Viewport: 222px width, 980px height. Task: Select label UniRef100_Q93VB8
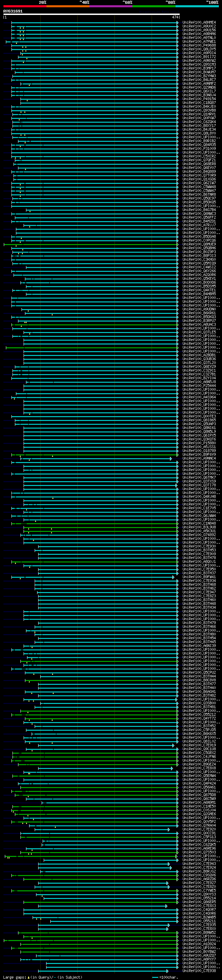pyautogui.click(x=199, y=110)
